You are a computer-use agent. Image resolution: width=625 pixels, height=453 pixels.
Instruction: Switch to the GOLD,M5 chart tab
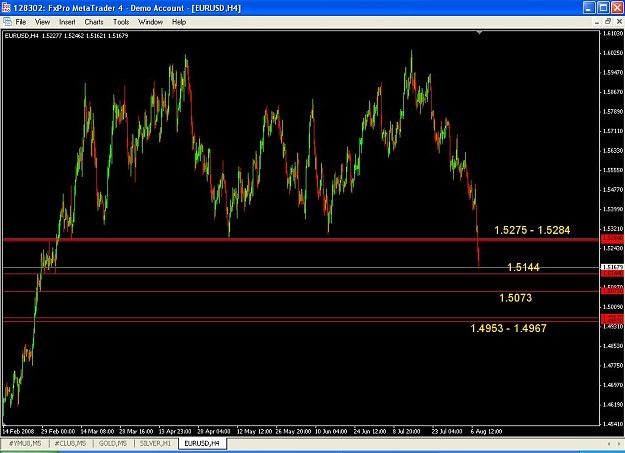(x=113, y=443)
